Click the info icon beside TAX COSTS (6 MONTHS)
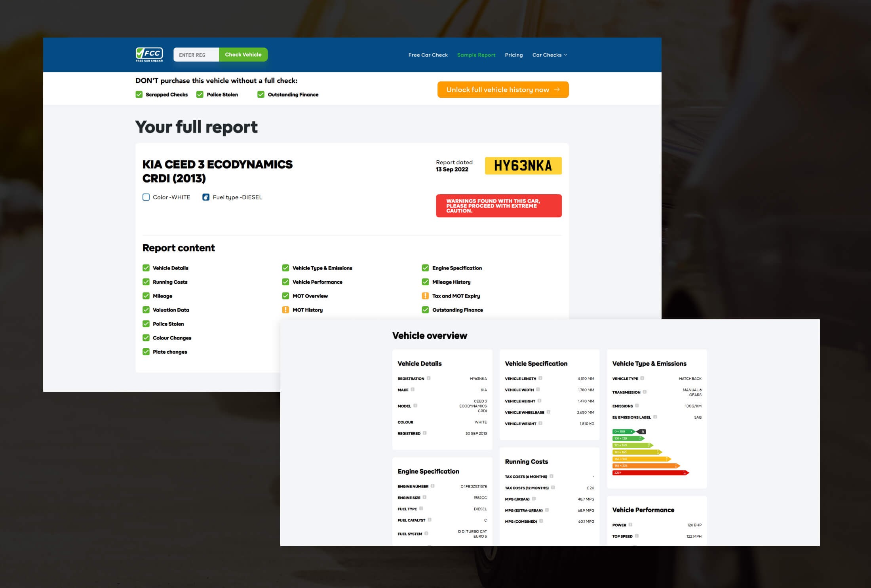The image size is (871, 588). (x=552, y=476)
